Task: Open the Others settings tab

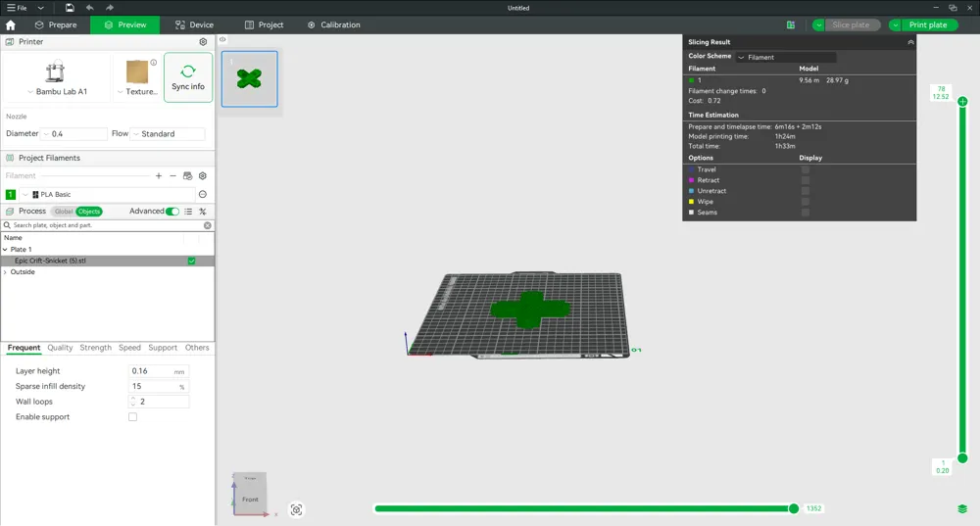Action: pos(197,348)
